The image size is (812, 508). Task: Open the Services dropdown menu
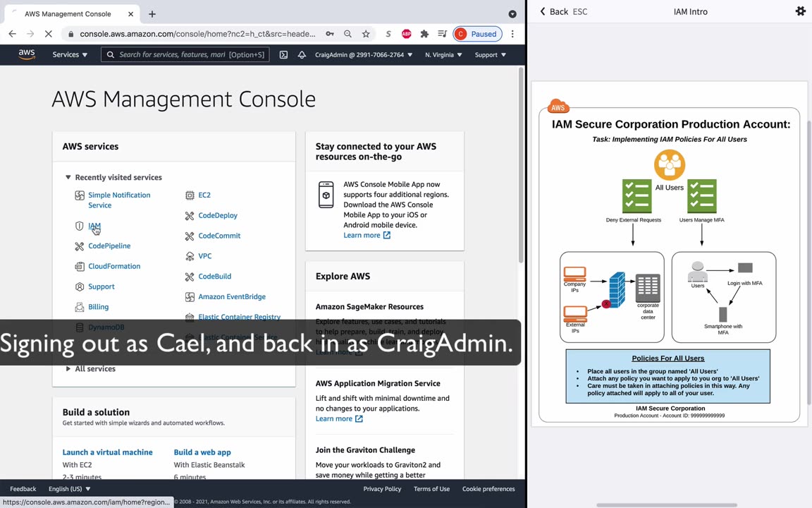pos(70,54)
